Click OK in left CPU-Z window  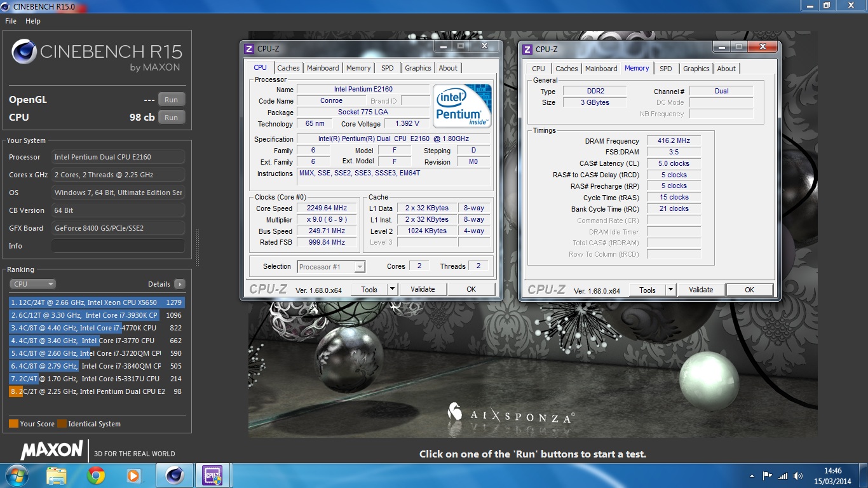(x=471, y=289)
